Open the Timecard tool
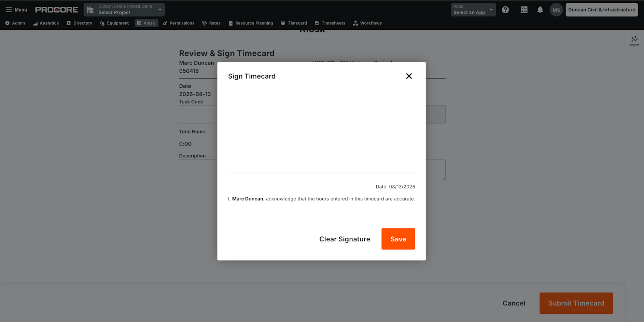The width and height of the screenshot is (644, 322). [294, 23]
